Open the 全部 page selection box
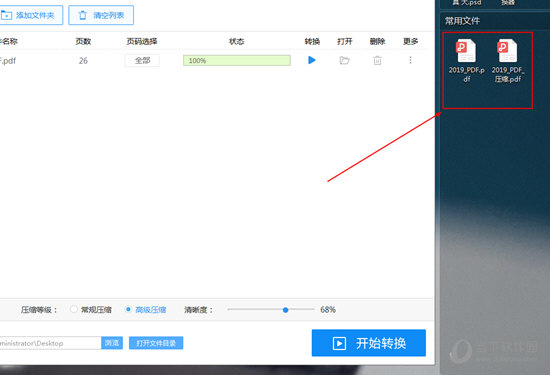The width and height of the screenshot is (550, 375). tap(142, 60)
